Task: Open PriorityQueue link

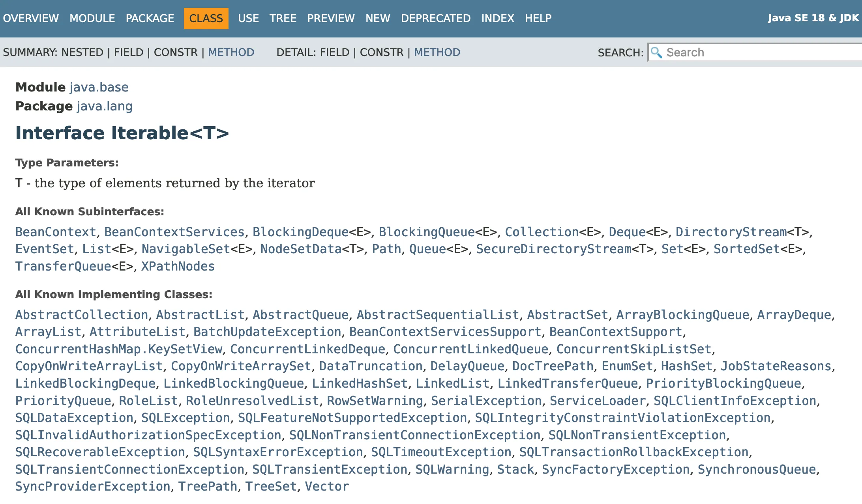Action: pos(63,401)
